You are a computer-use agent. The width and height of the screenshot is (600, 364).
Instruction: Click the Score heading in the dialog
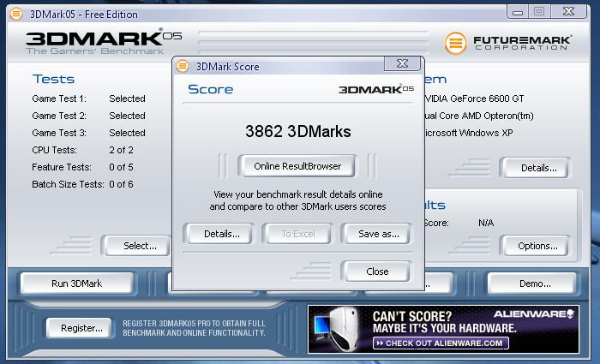pyautogui.click(x=211, y=89)
